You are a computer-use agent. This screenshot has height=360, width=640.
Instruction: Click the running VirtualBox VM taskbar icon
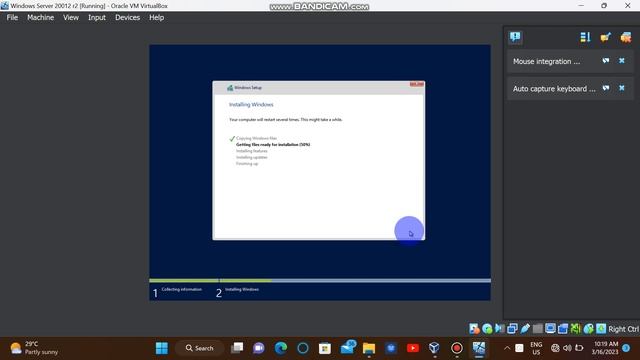478,348
